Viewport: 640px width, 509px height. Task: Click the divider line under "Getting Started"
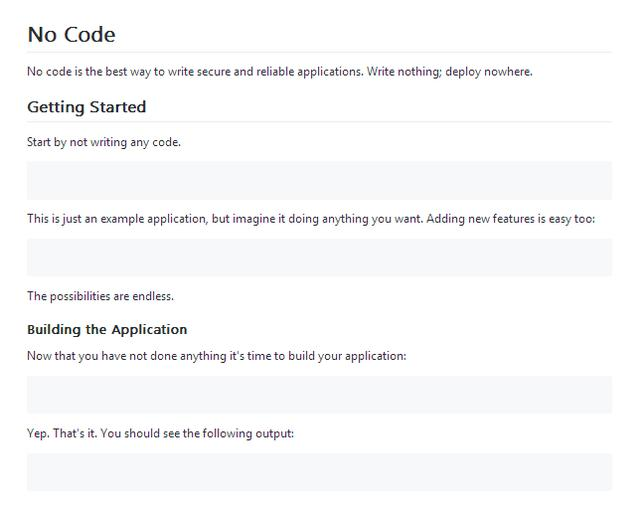319,122
